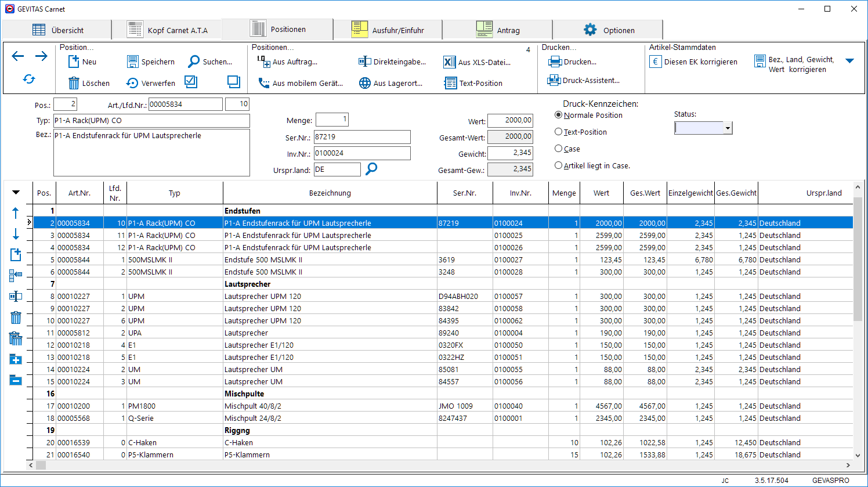Click Bez., Land, Gewicht, Wert korrigieren

(x=794, y=64)
